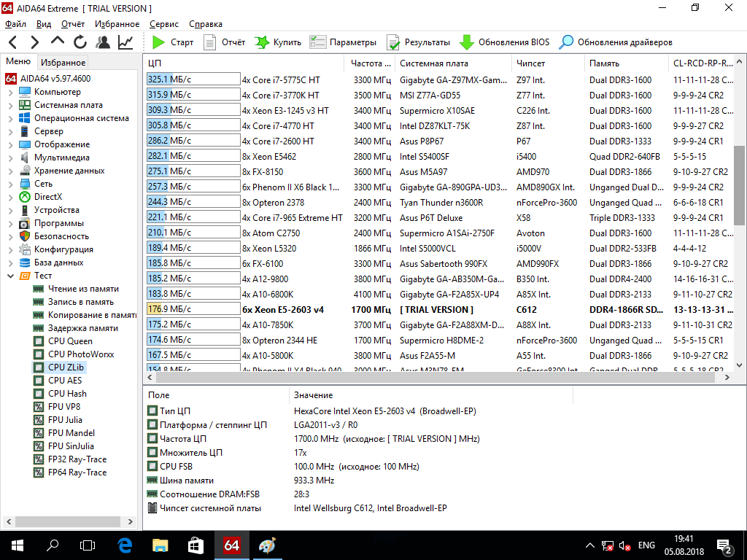Expand the Отображение tree node
Screen dimensions: 747x560
(x=10, y=144)
